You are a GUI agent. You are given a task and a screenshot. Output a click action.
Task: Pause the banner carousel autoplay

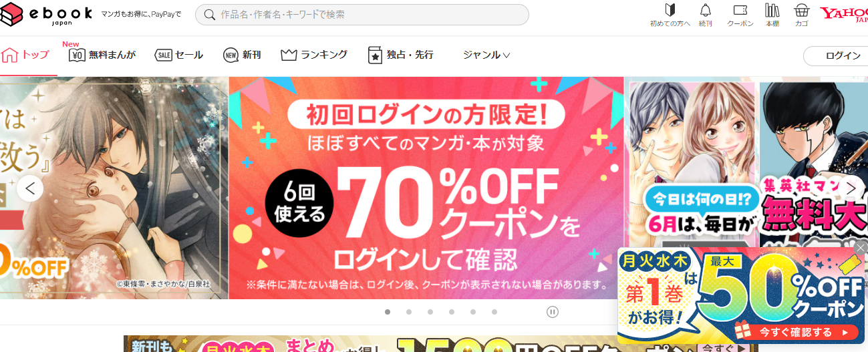[x=553, y=312]
